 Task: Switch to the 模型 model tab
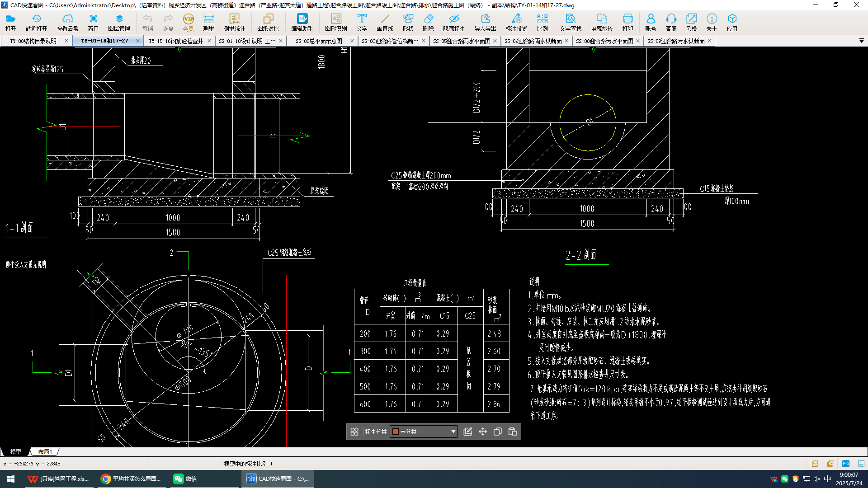16,451
